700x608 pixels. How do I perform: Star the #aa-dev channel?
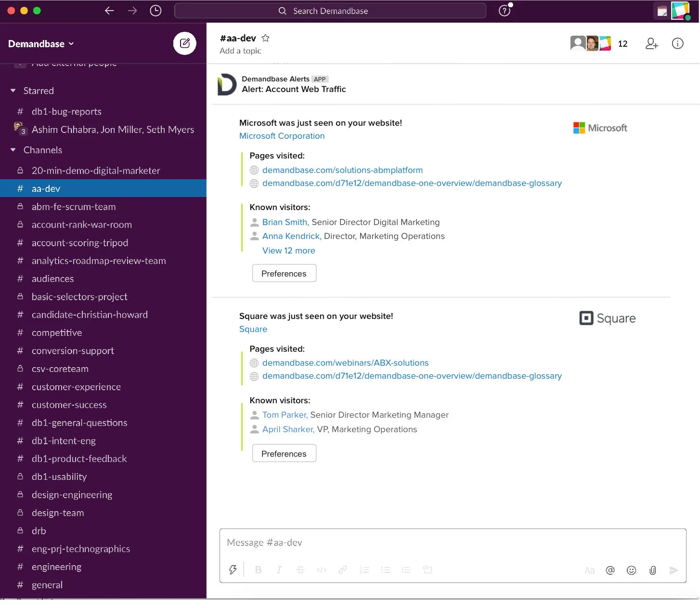(x=265, y=38)
